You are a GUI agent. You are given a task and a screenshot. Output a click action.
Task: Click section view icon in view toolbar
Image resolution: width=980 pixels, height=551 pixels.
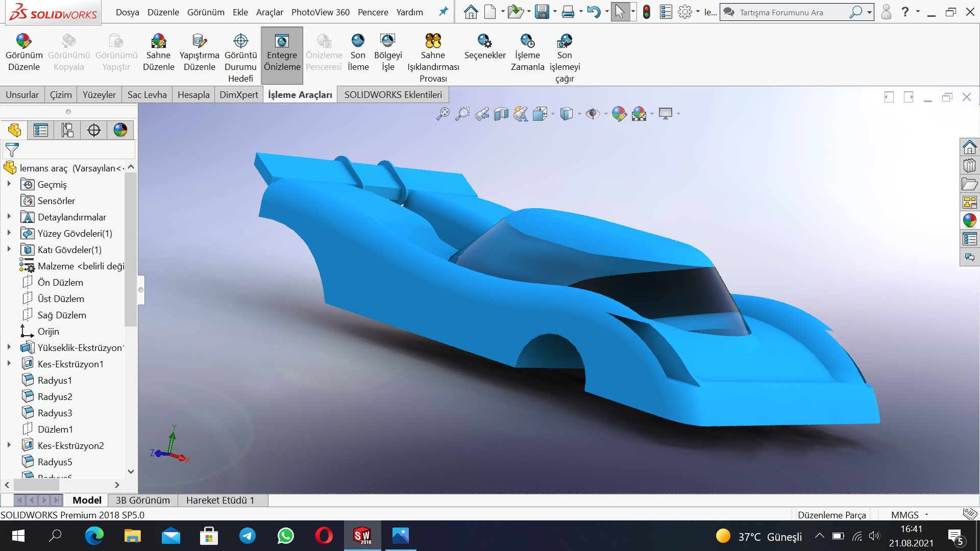click(x=501, y=114)
